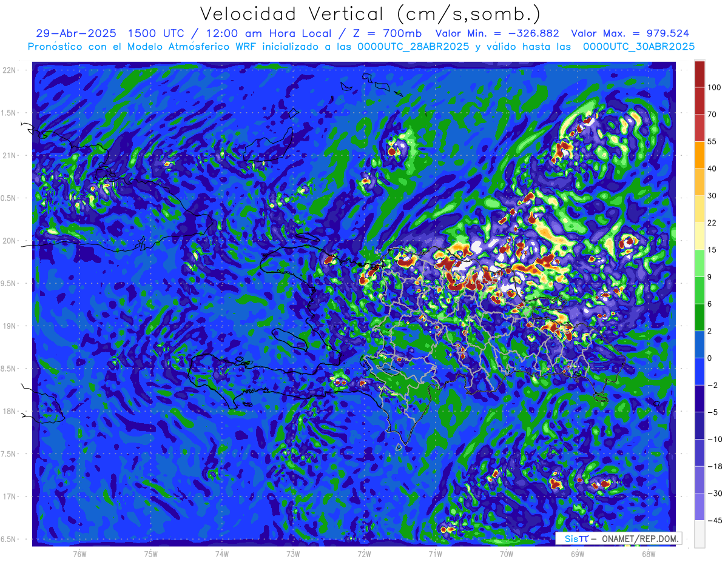Image resolution: width=728 pixels, height=562 pixels.
Task: Click the -45 value on the color scale
Action: [715, 521]
